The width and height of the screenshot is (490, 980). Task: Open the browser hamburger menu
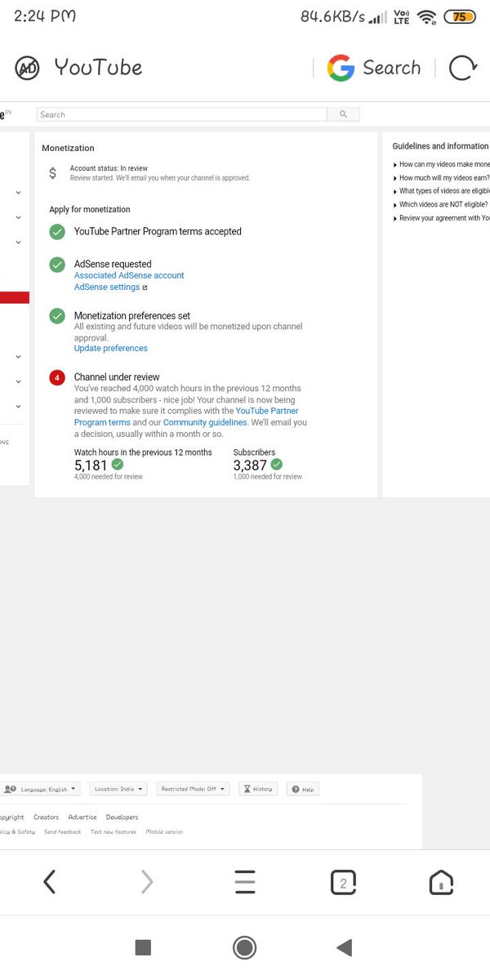[x=245, y=882]
